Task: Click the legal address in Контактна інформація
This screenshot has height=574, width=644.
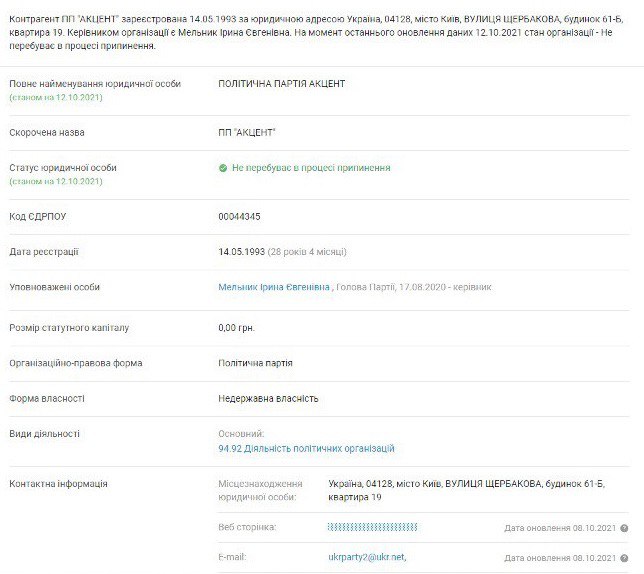Action: pyautogui.click(x=436, y=489)
